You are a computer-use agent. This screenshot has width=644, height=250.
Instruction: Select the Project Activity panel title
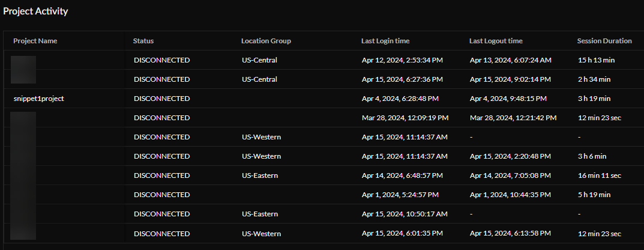click(35, 11)
